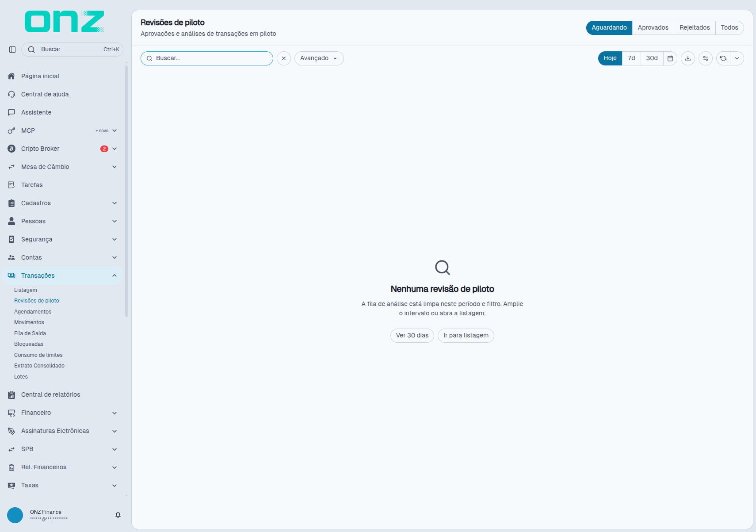Toggle the sidebar collapse icon
Image resolution: width=756 pixels, height=532 pixels.
[12, 50]
